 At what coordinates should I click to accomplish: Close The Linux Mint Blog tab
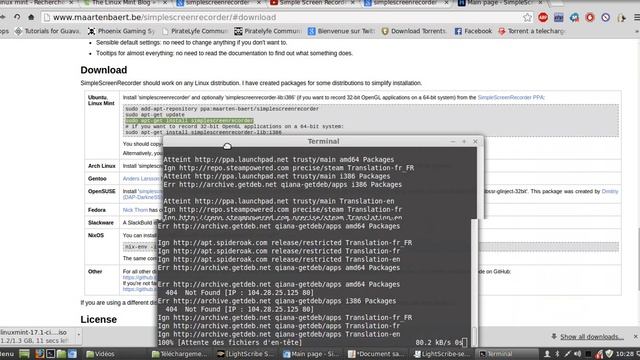[165, 3]
